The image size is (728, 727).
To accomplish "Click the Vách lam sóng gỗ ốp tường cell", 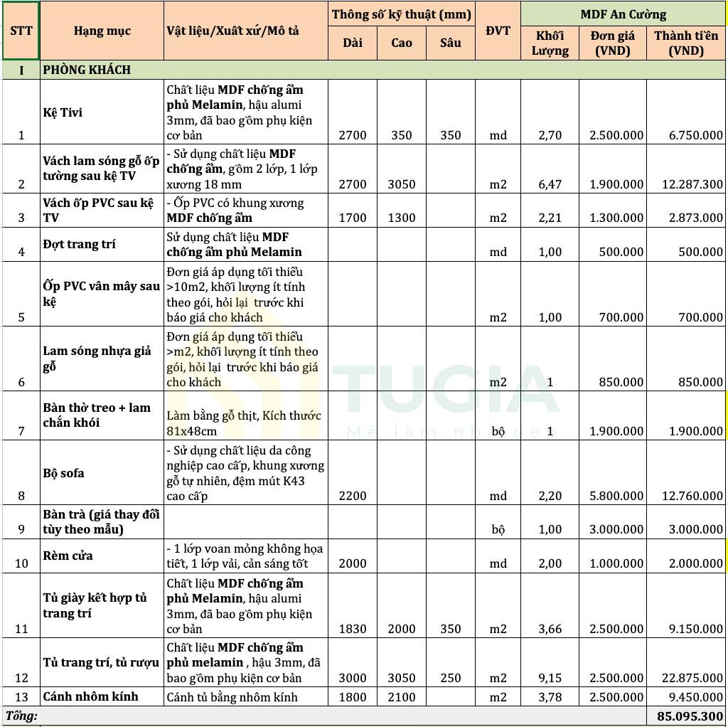I will (x=102, y=169).
